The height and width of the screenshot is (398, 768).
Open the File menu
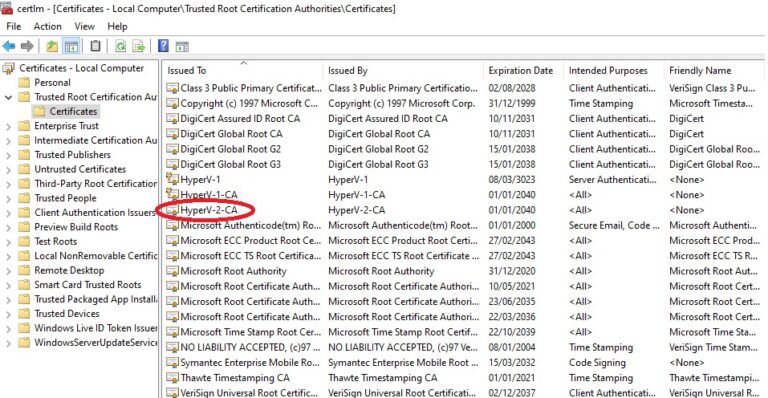point(14,26)
